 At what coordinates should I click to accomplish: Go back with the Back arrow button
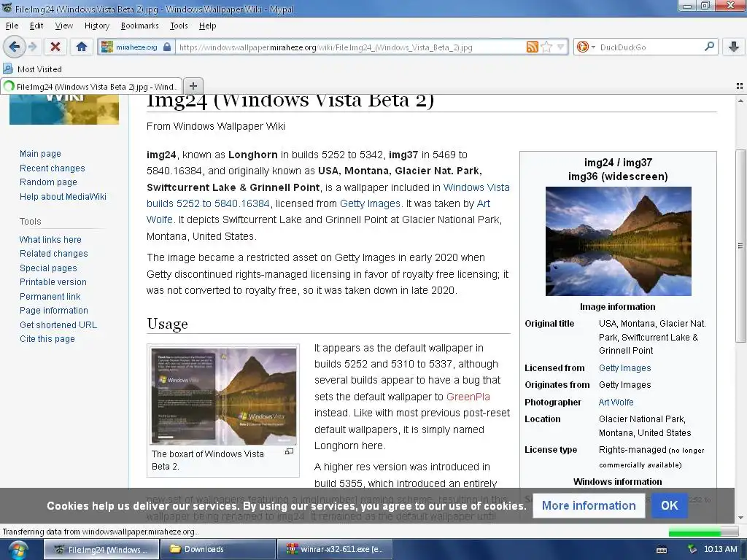[x=14, y=47]
